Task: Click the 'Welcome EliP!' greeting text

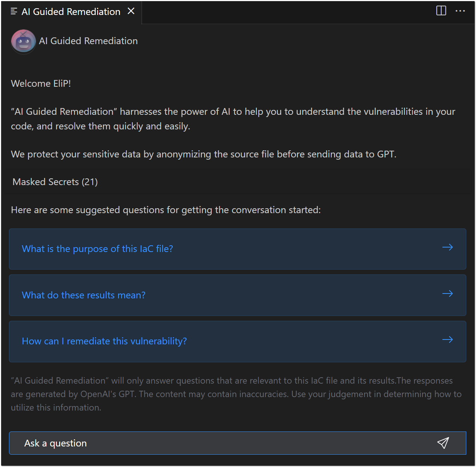Action: tap(41, 83)
